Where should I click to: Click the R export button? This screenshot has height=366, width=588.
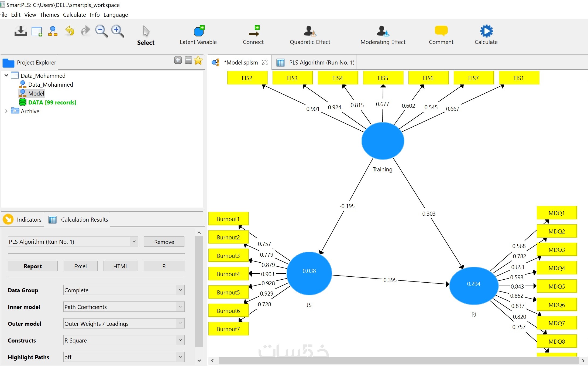pyautogui.click(x=164, y=266)
